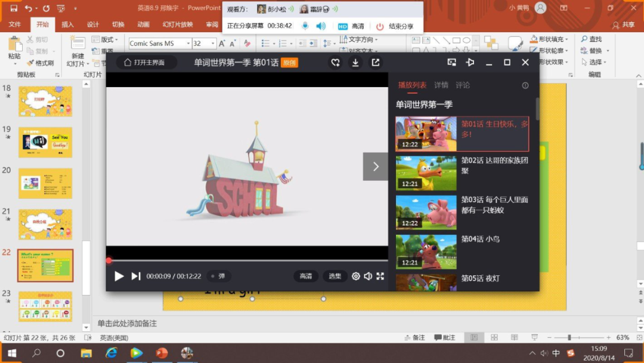Open Comic Sans MS font dropdown

coord(188,44)
